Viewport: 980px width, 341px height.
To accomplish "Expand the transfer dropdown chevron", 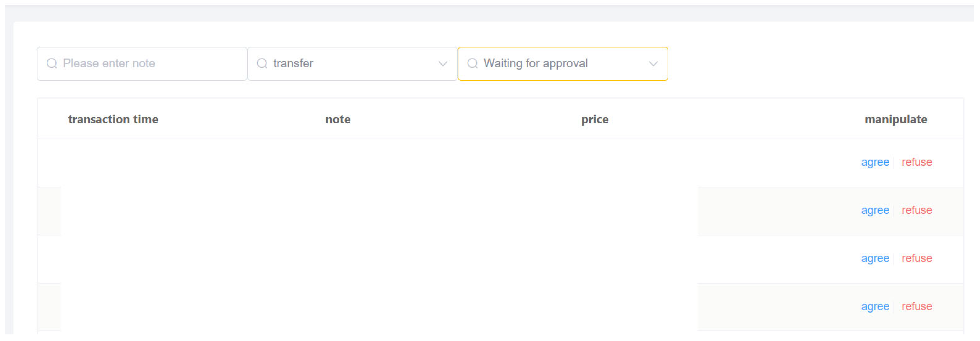I will click(x=443, y=64).
